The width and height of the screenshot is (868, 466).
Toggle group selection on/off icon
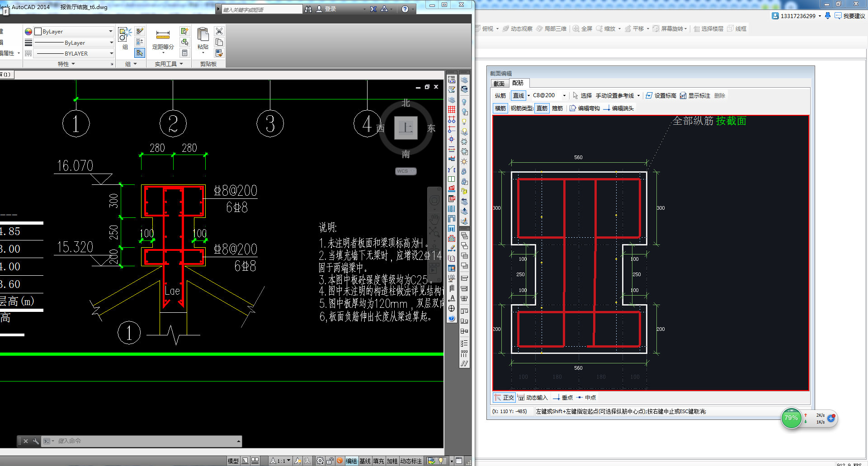[x=140, y=53]
